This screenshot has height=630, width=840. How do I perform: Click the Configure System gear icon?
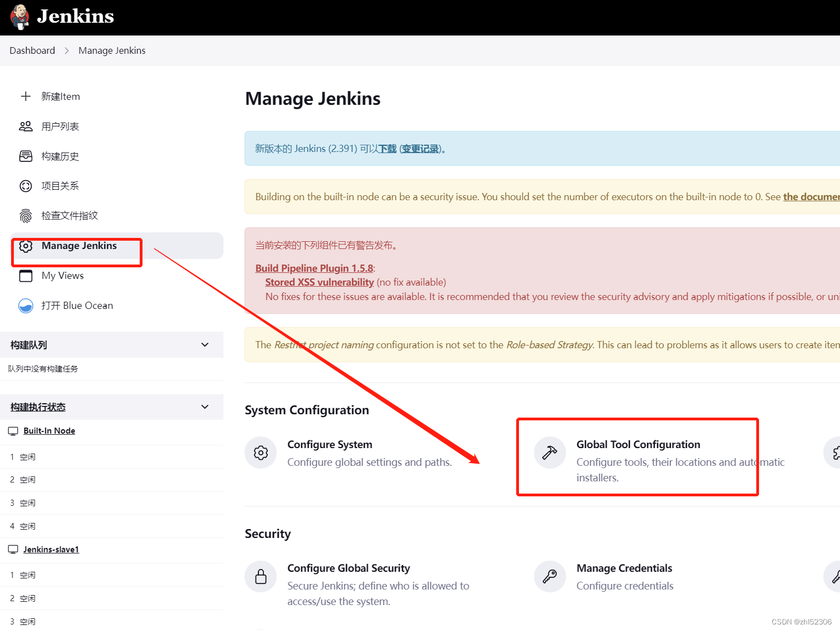(x=261, y=453)
